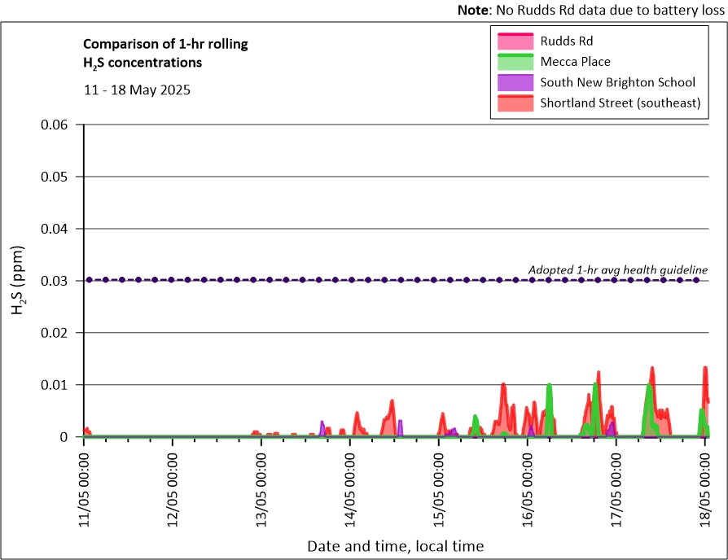Click the Rudds Rd pink legend swatch
The width and height of the screenshot is (728, 560).
pyautogui.click(x=514, y=40)
